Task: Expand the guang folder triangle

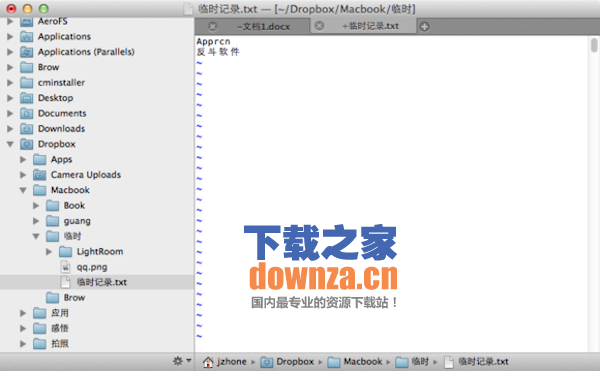Action: point(36,221)
